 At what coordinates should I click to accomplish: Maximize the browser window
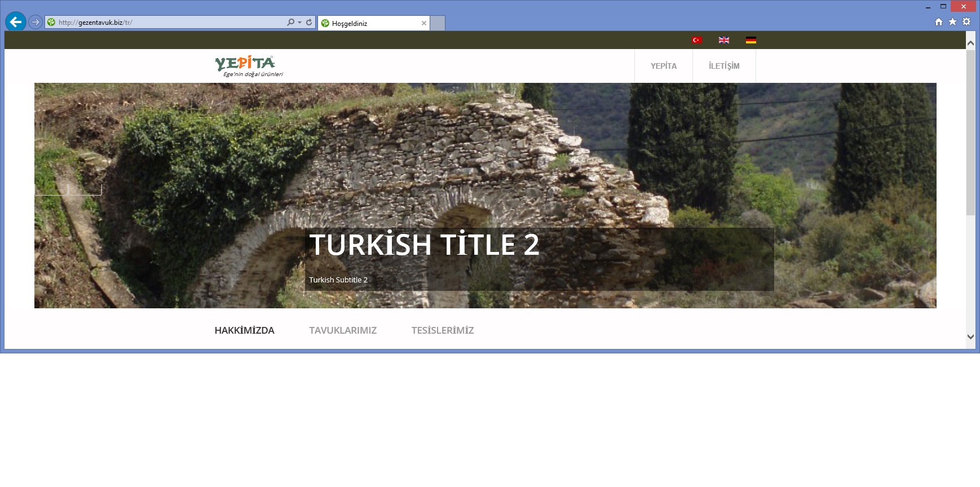coord(943,7)
